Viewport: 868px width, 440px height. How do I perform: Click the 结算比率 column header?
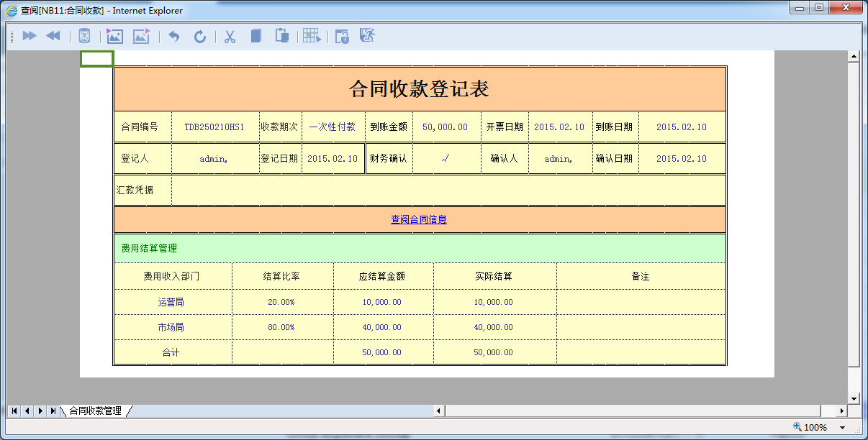coord(282,276)
